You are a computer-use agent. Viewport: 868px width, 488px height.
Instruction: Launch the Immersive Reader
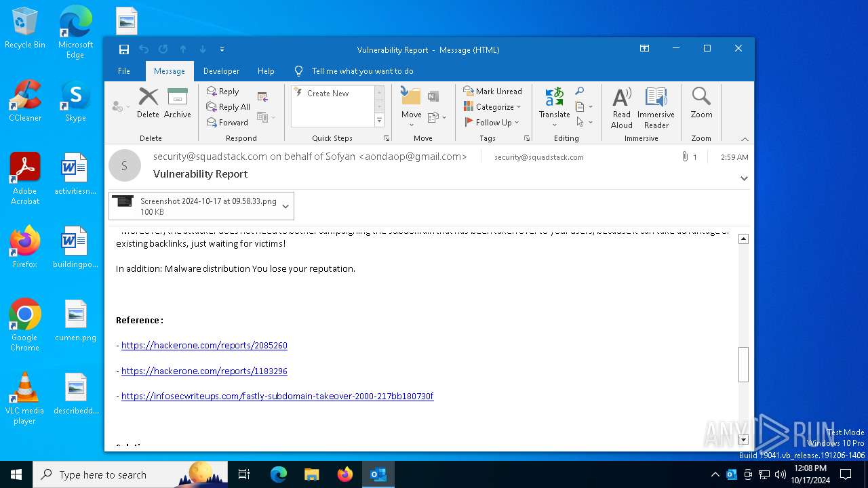click(656, 107)
